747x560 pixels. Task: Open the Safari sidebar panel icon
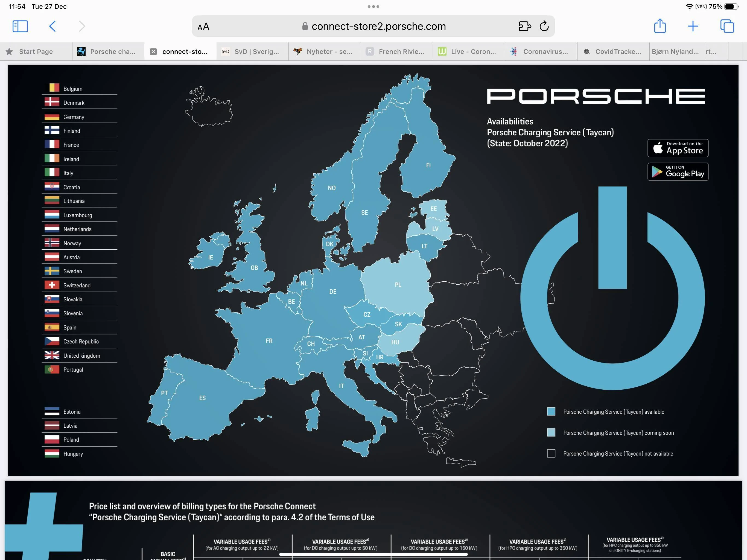20,26
